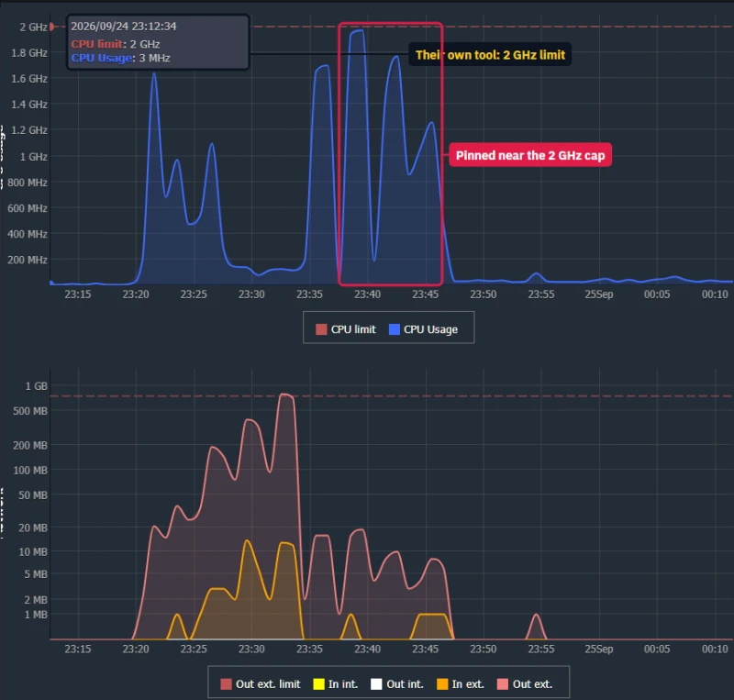Click the 1 GB label on network axis
The image size is (734, 700).
[x=36, y=386]
